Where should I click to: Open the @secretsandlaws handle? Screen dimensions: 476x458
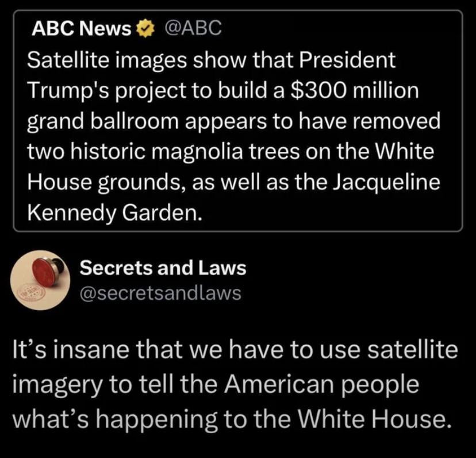pyautogui.click(x=160, y=293)
